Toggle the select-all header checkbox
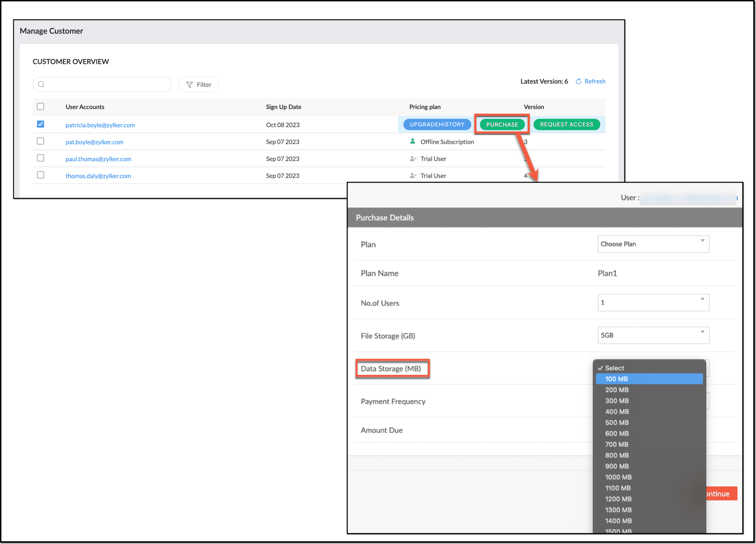This screenshot has height=544, width=756. 40,107
